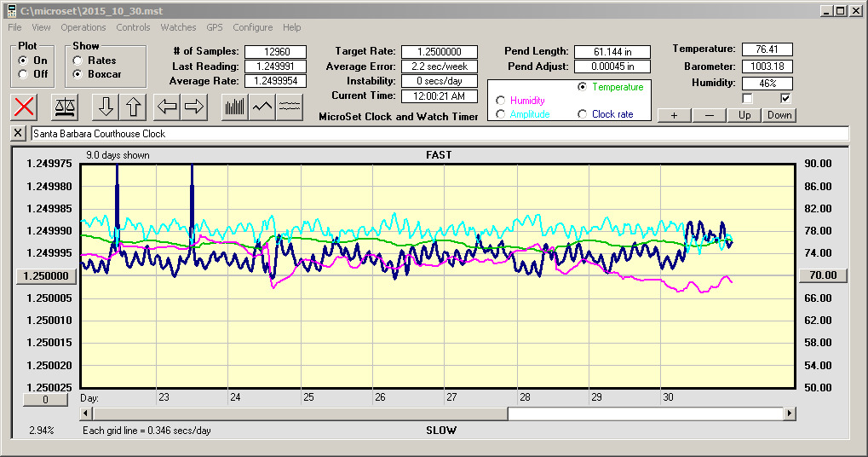Click the Pend Length field
This screenshot has height=457, width=868.
tap(612, 51)
